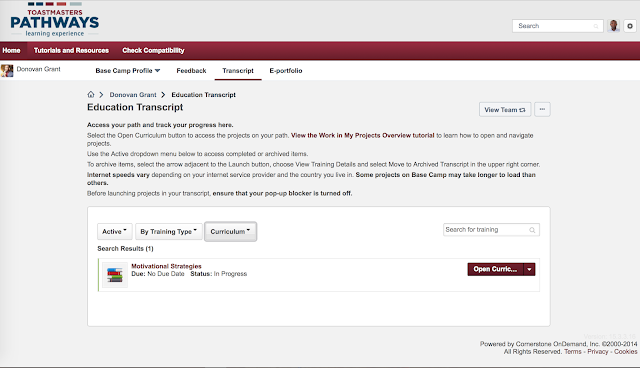The height and width of the screenshot is (368, 640).
Task: Open the settings gear icon
Action: (x=630, y=26)
